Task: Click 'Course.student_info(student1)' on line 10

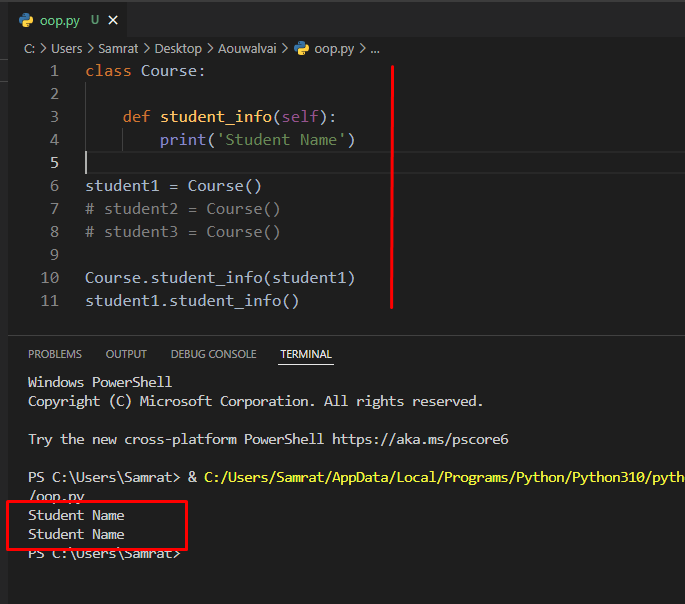Action: (220, 278)
